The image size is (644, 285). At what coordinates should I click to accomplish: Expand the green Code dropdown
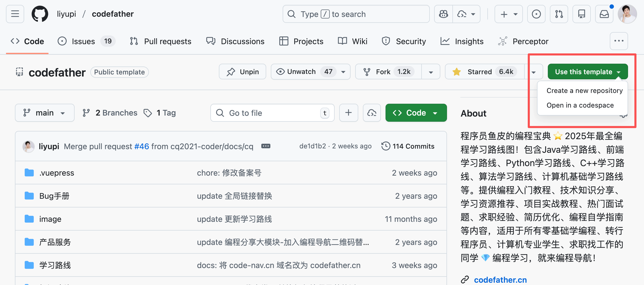point(416,113)
